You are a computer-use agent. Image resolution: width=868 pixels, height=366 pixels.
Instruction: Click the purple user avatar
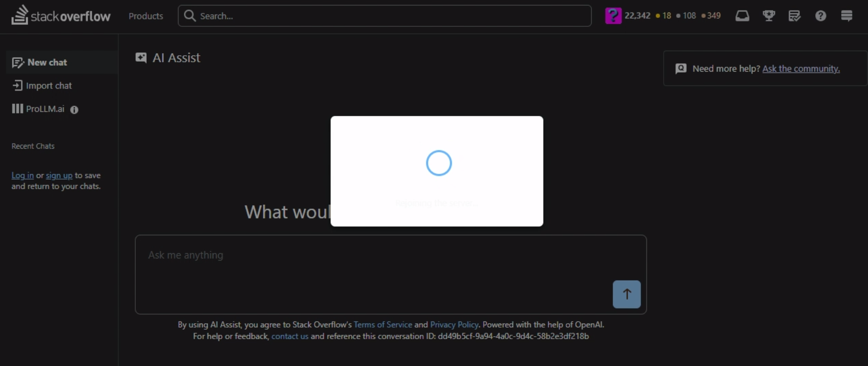pyautogui.click(x=613, y=16)
